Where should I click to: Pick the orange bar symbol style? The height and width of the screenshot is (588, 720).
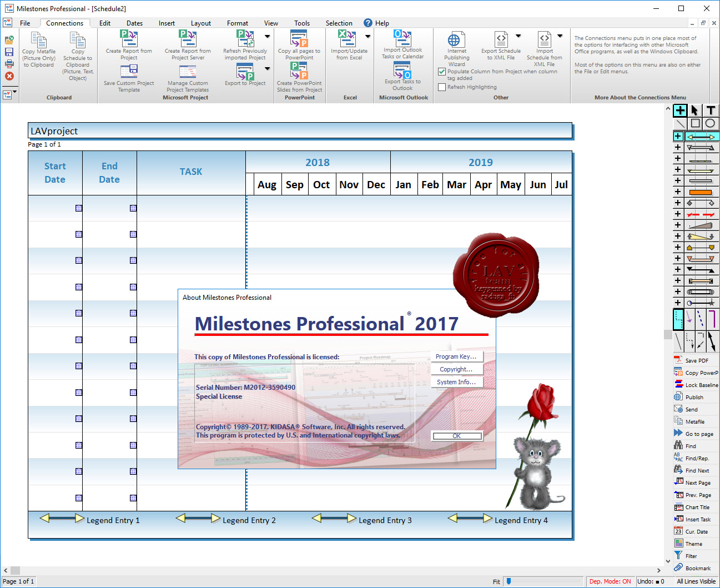point(701,192)
